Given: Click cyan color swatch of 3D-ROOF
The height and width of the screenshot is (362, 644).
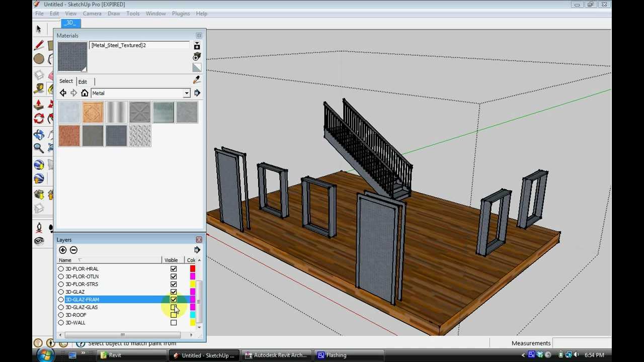Looking at the screenshot, I should click(192, 315).
